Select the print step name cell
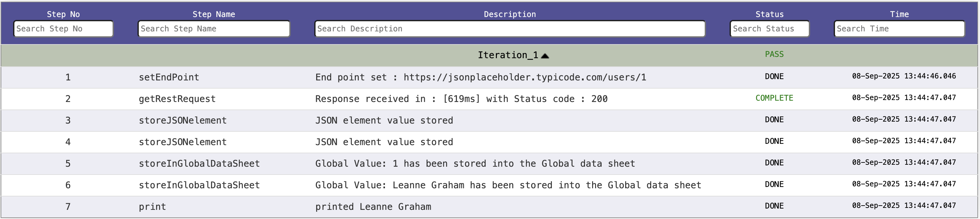 tap(152, 207)
